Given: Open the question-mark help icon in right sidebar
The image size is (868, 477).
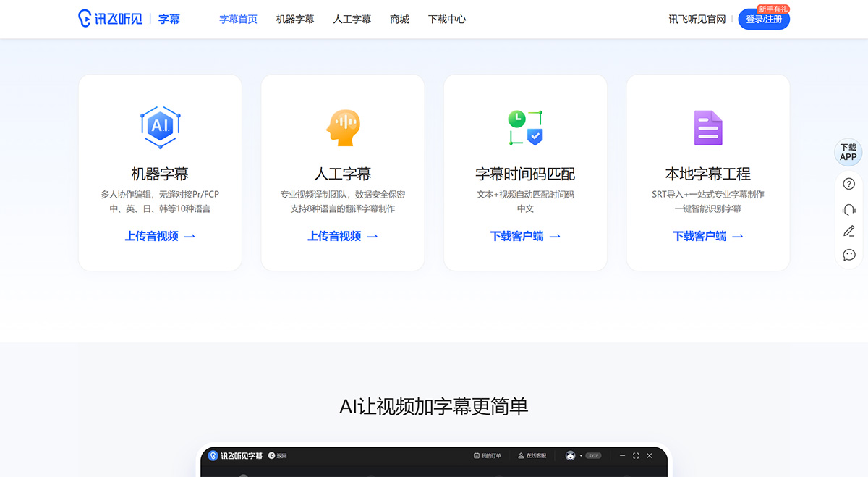Looking at the screenshot, I should click(848, 183).
